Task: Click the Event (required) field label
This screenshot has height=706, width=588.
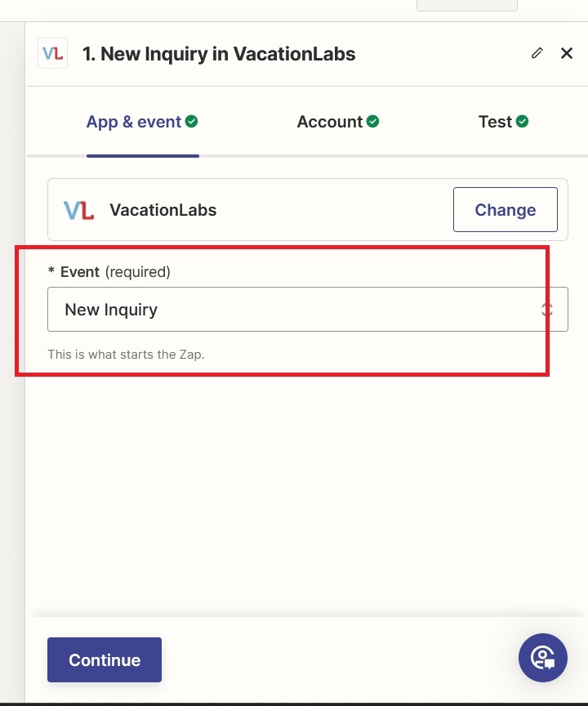Action: (x=114, y=272)
